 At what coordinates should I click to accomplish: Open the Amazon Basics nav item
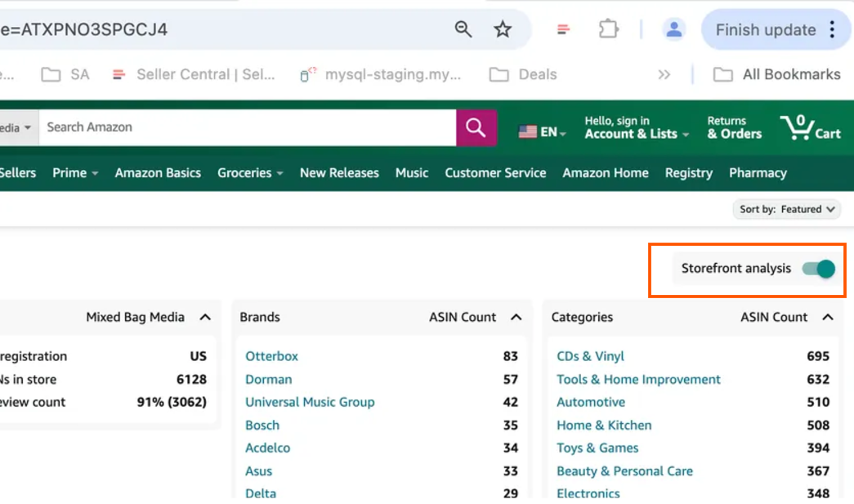tap(158, 173)
